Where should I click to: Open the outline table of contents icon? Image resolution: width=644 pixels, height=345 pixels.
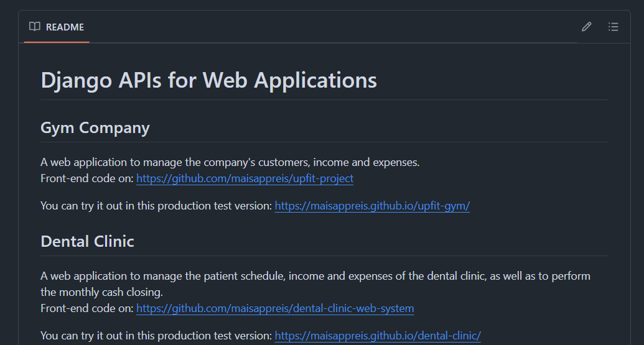pyautogui.click(x=614, y=27)
